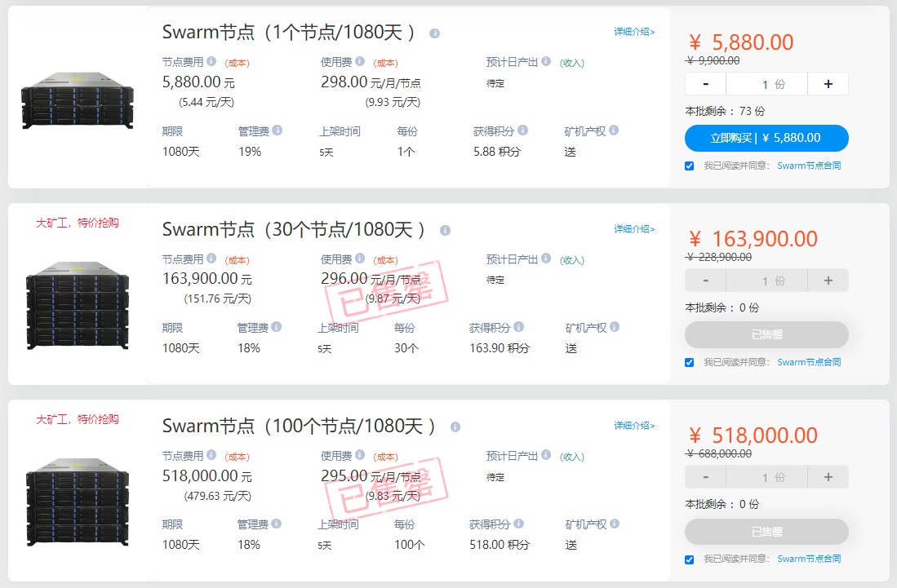Increase quantity with plus in first card

coord(828,84)
